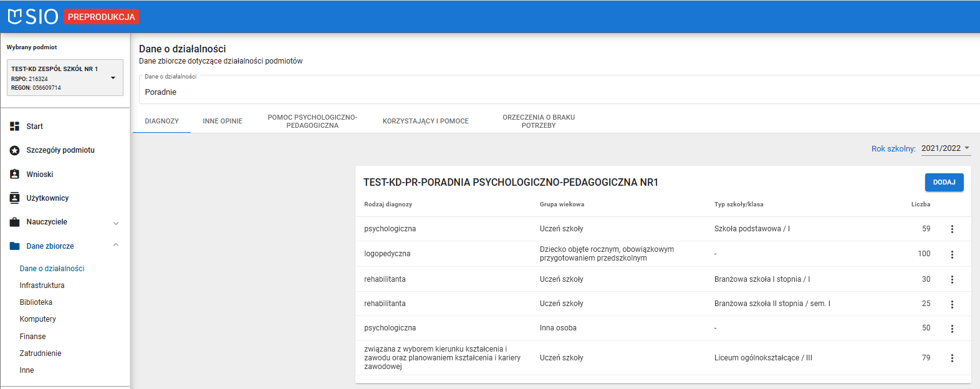Go to Infrastruktura in the sidebar
The width and height of the screenshot is (980, 389).
click(42, 286)
